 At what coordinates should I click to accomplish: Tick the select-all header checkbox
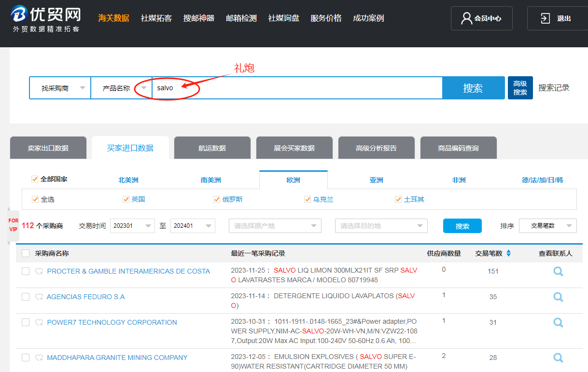click(x=26, y=253)
